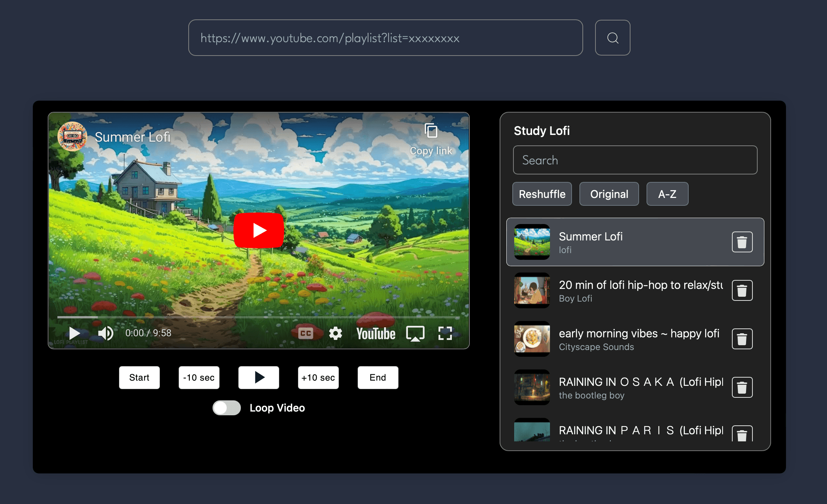Select the Summer Lofi thumbnail

(532, 242)
